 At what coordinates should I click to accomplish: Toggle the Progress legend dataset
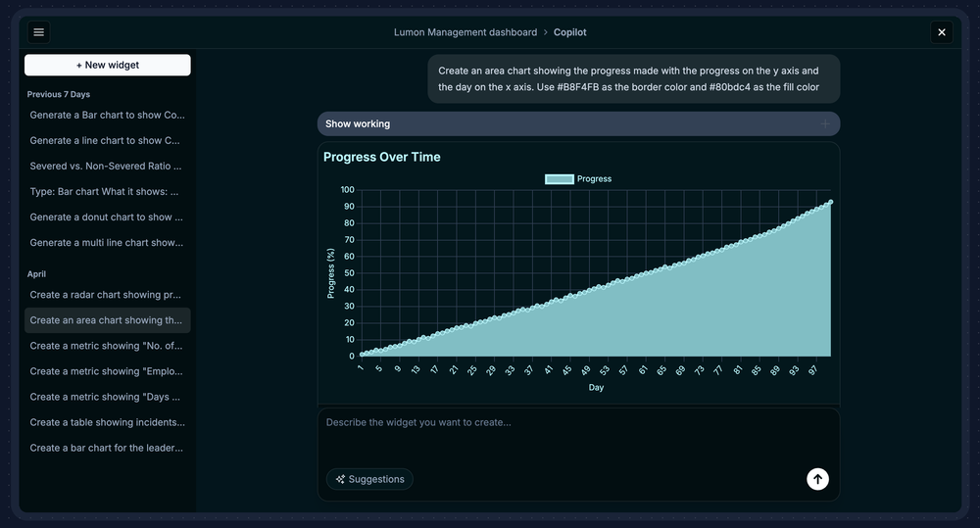click(x=578, y=179)
